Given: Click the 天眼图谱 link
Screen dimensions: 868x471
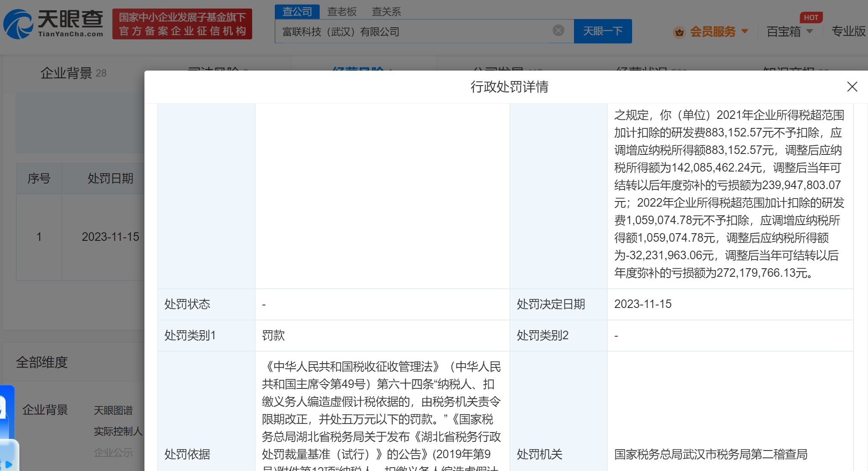Looking at the screenshot, I should pos(113,410).
